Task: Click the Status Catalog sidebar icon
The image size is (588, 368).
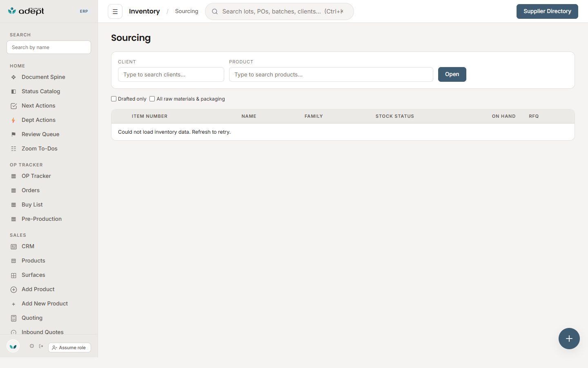Action: coord(13,92)
